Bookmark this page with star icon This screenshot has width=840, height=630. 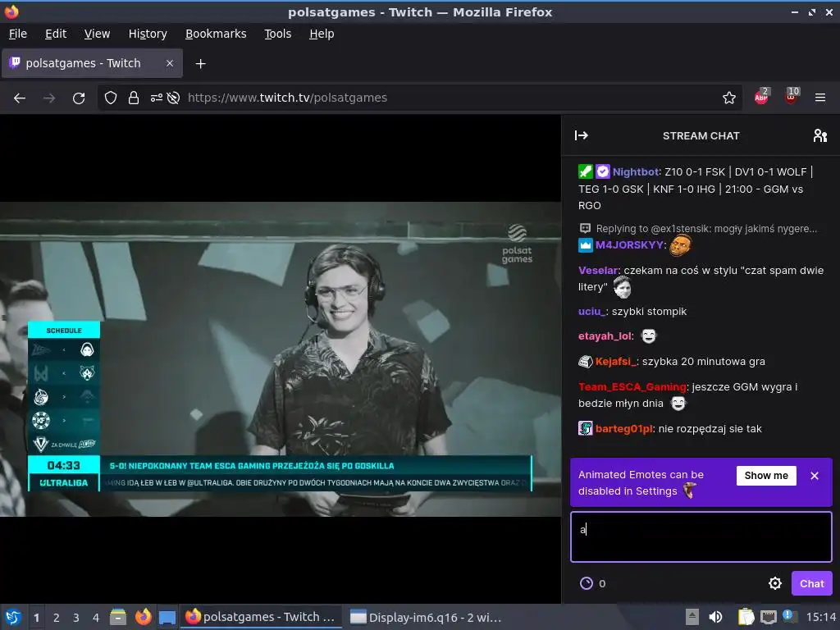click(x=728, y=98)
